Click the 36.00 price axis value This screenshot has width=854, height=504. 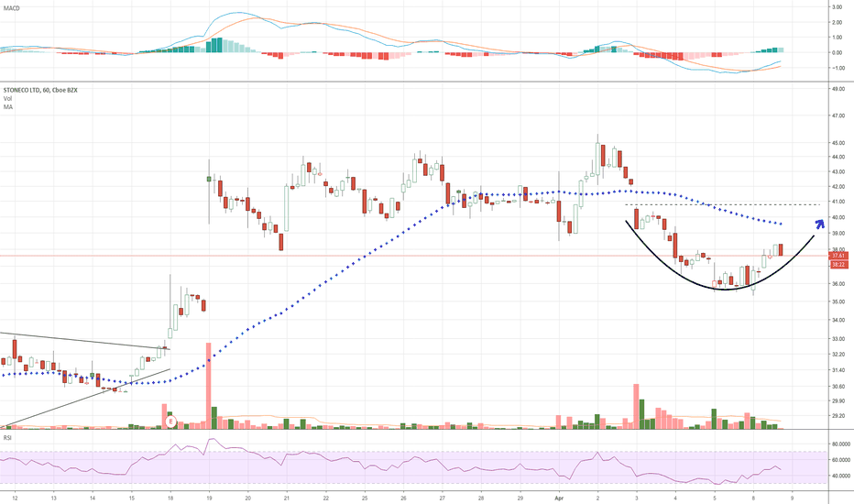pyautogui.click(x=838, y=284)
